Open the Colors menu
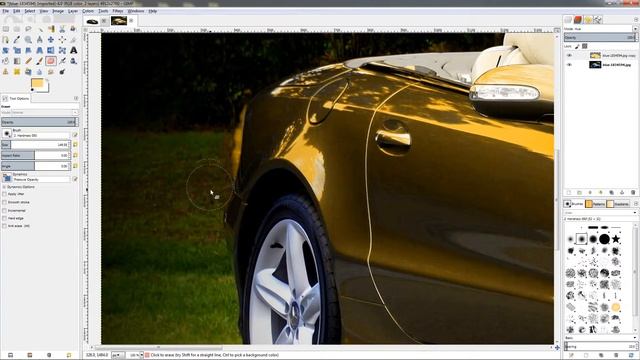The image size is (640, 360). click(x=88, y=11)
